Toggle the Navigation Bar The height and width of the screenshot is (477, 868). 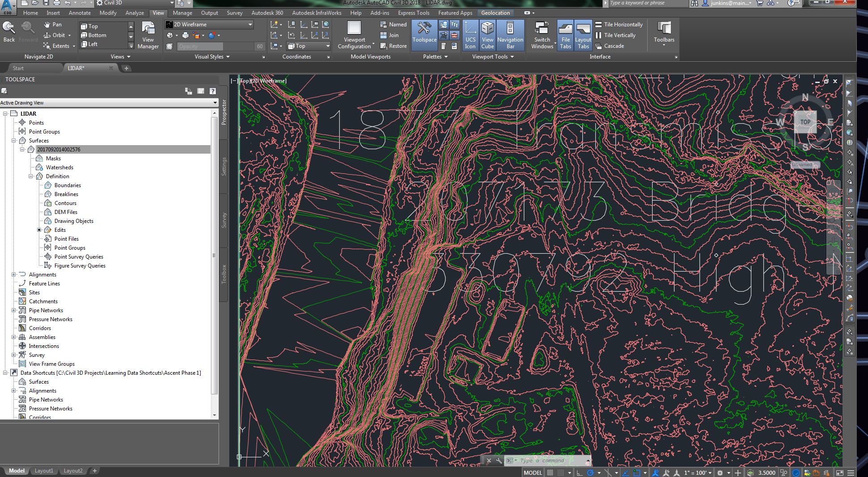(x=510, y=34)
